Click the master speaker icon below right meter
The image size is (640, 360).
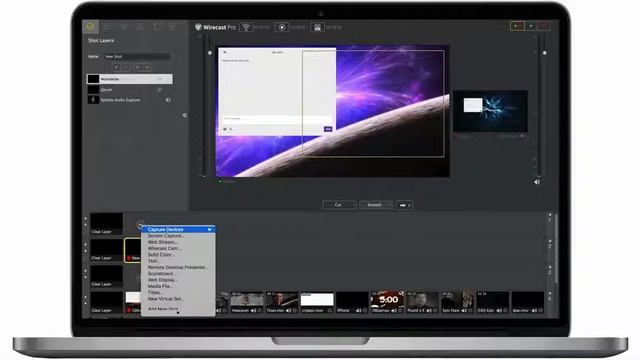pos(537,182)
